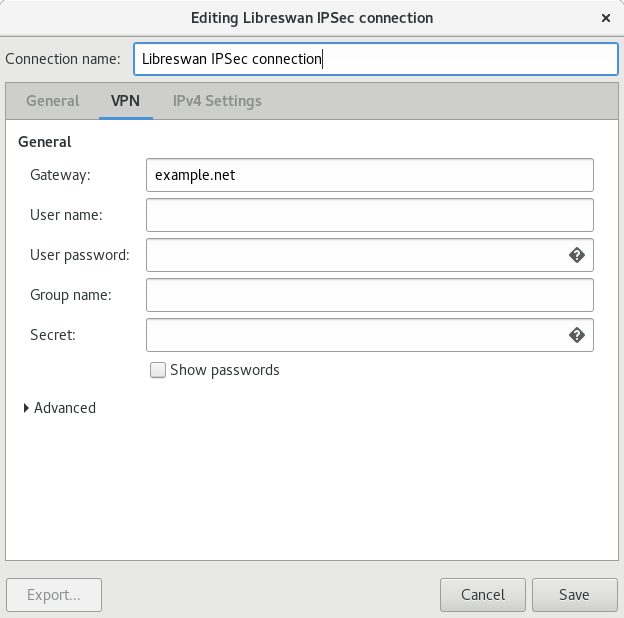Place cursor in User password field
The height and width of the screenshot is (618, 624).
click(x=355, y=255)
